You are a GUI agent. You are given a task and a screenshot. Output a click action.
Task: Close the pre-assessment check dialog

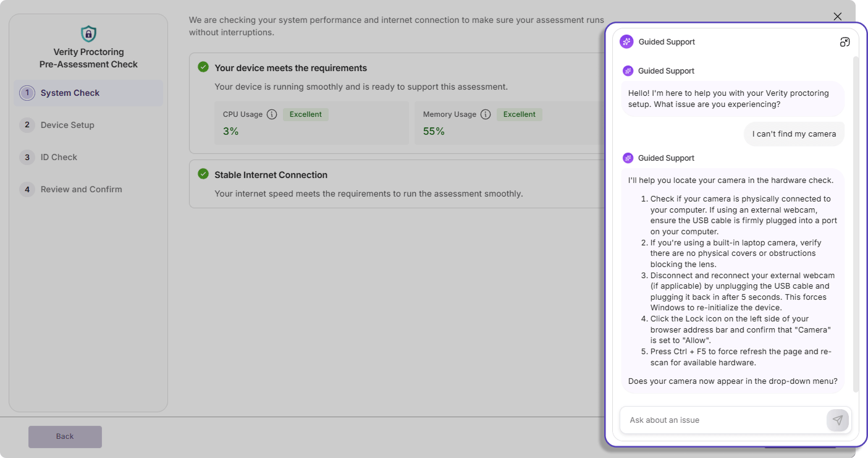[x=837, y=17]
